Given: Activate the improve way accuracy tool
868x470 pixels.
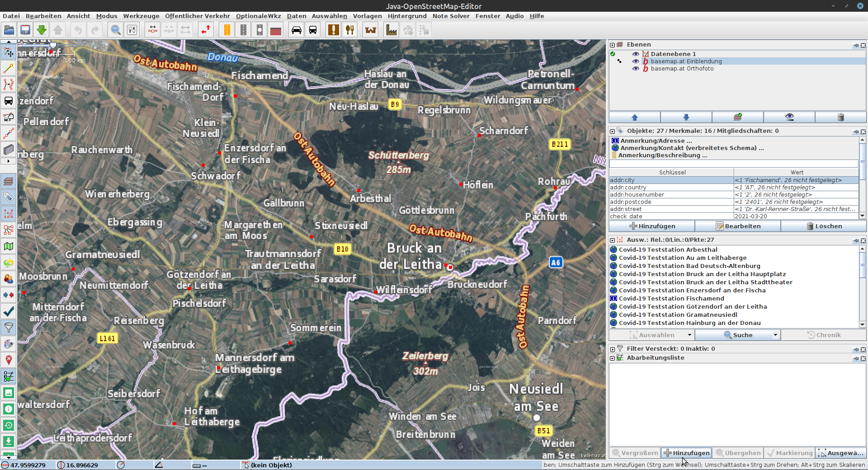Looking at the screenshot, I should pos(9,85).
